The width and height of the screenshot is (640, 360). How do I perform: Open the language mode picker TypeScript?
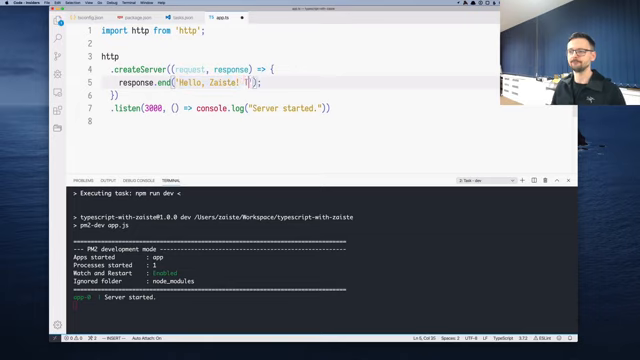point(503,338)
